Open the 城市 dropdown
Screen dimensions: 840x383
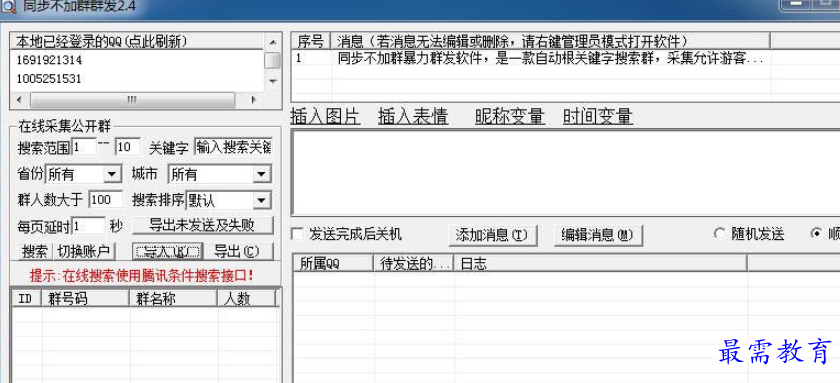(261, 174)
